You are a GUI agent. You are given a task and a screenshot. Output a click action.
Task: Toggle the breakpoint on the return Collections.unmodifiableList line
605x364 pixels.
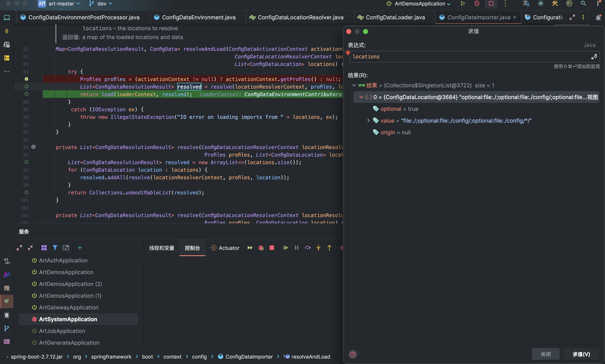[26, 192]
